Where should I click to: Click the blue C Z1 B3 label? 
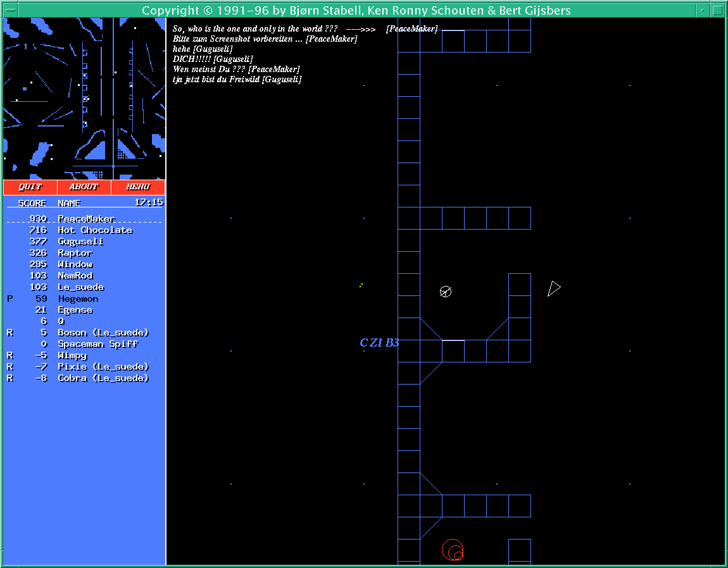tap(379, 343)
